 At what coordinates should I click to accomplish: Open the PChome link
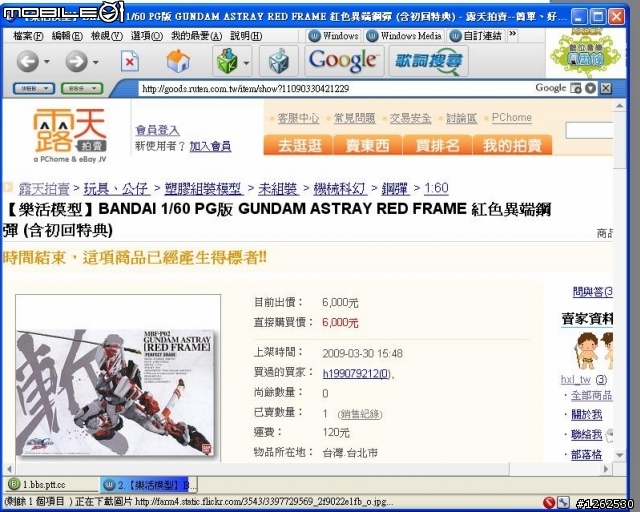(511, 118)
